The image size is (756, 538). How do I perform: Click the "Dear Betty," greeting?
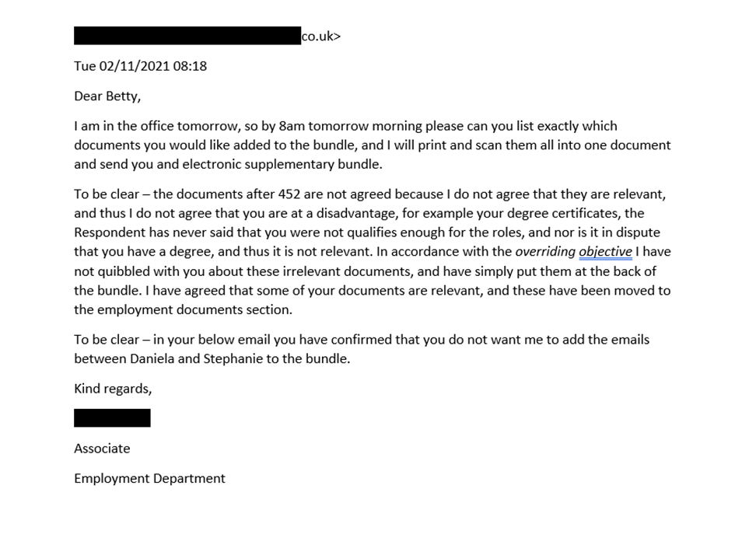(107, 96)
